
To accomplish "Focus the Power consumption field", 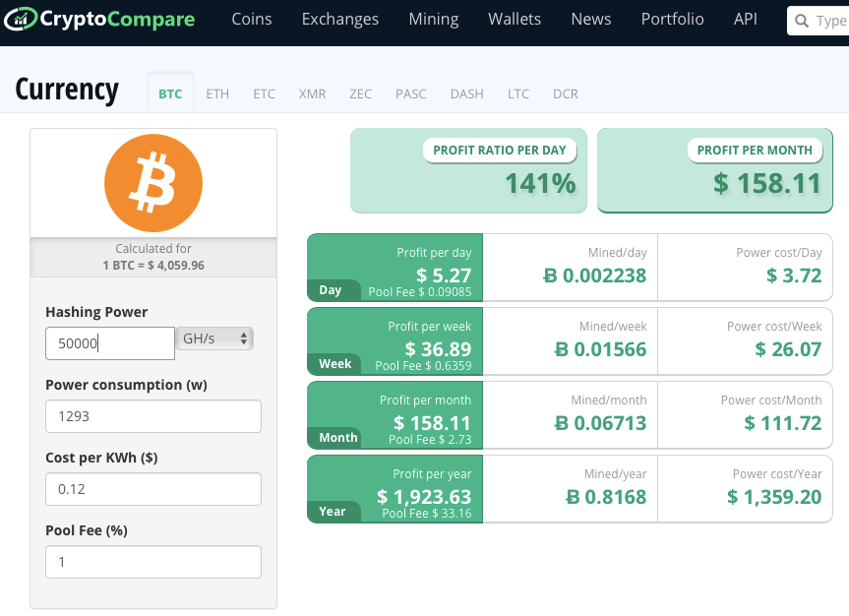I will tap(153, 416).
